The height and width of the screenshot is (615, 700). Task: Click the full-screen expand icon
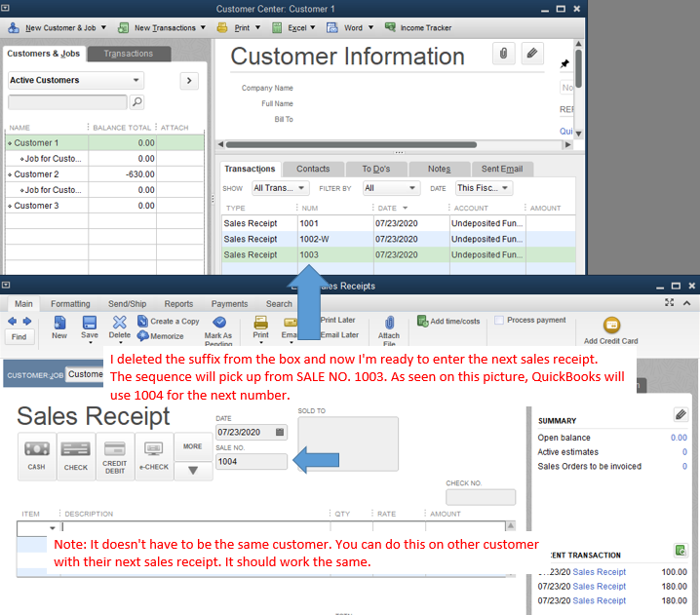(x=669, y=302)
